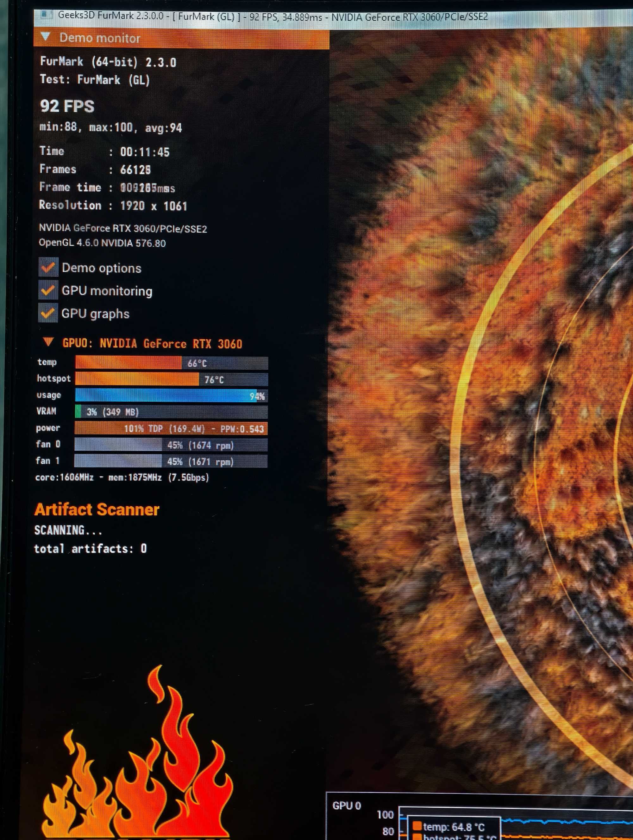Click the orange temp legend swatch in graph
Screen dimensions: 633x840
(417, 826)
